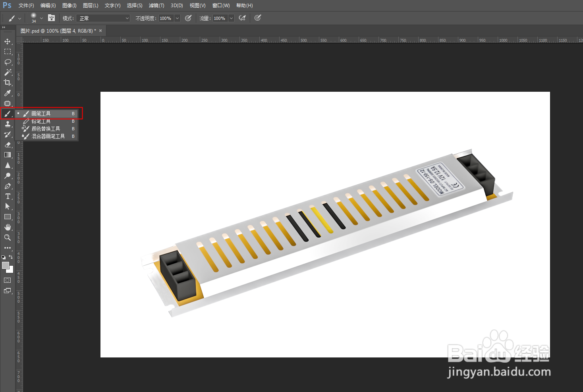The width and height of the screenshot is (583, 392).
Task: Click the Photoshop Ps logo
Action: coord(7,5)
